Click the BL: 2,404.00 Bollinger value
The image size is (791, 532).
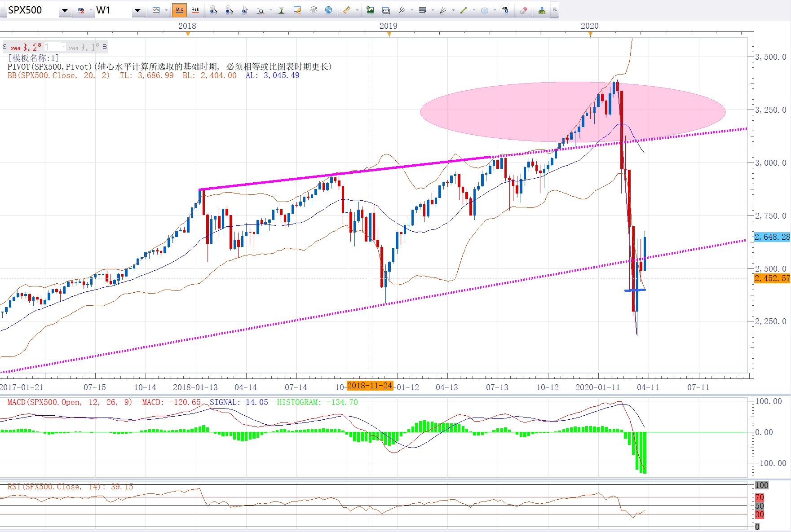tap(210, 75)
